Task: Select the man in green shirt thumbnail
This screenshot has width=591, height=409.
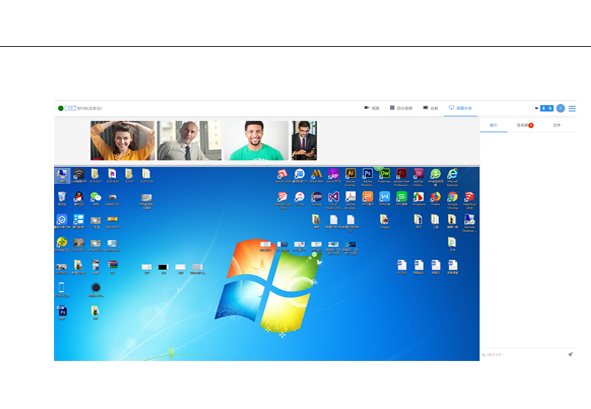Action: coord(256,141)
